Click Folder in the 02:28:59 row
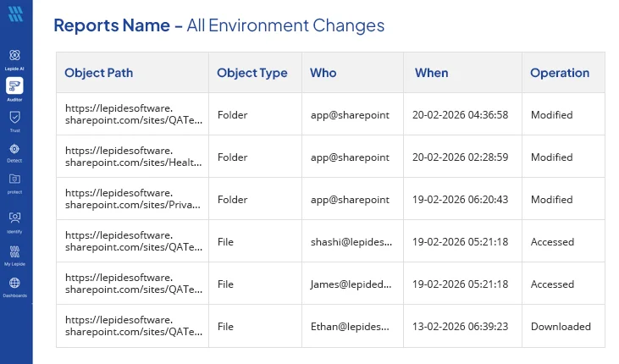This screenshot has width=619, height=364. point(233,157)
